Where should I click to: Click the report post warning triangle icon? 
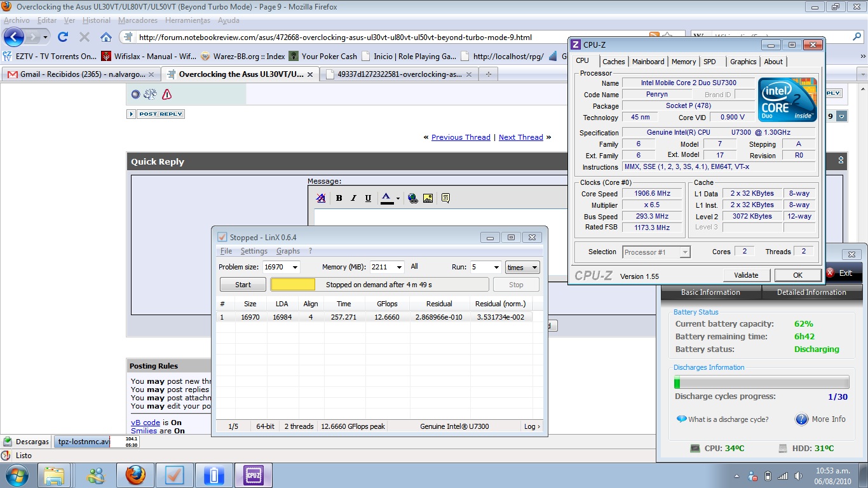tap(166, 94)
